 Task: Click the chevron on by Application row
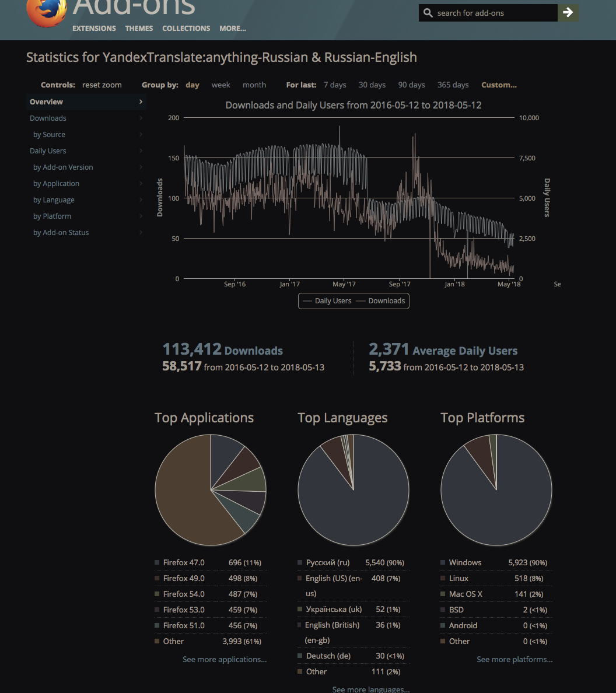tap(141, 183)
